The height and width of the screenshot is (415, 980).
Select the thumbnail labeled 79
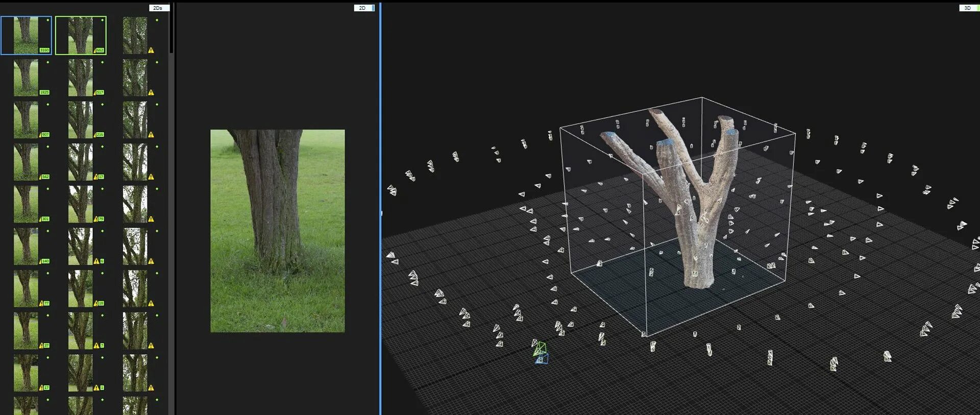coord(81,204)
